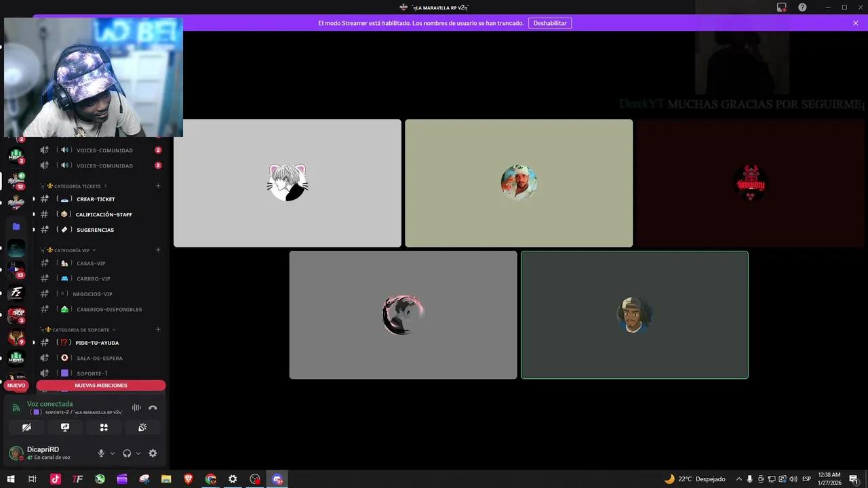Open the CREAR-TICKET channel
Screen dimensions: 868x488
pos(96,199)
